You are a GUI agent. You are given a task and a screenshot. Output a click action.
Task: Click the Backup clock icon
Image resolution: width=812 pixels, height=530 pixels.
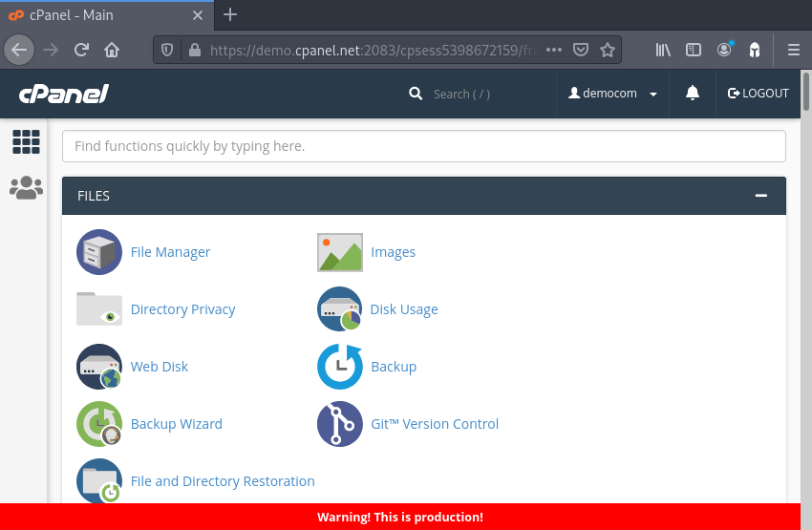pyautogui.click(x=340, y=367)
